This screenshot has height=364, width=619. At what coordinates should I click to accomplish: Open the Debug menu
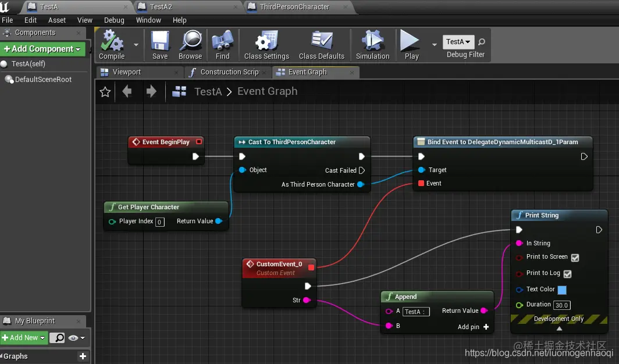coord(114,20)
